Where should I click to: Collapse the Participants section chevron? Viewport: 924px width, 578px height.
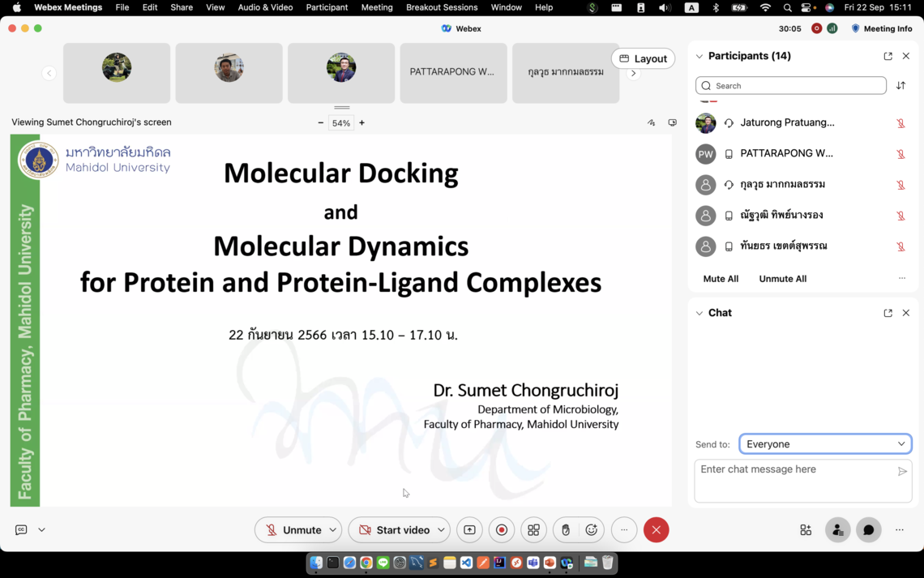699,57
